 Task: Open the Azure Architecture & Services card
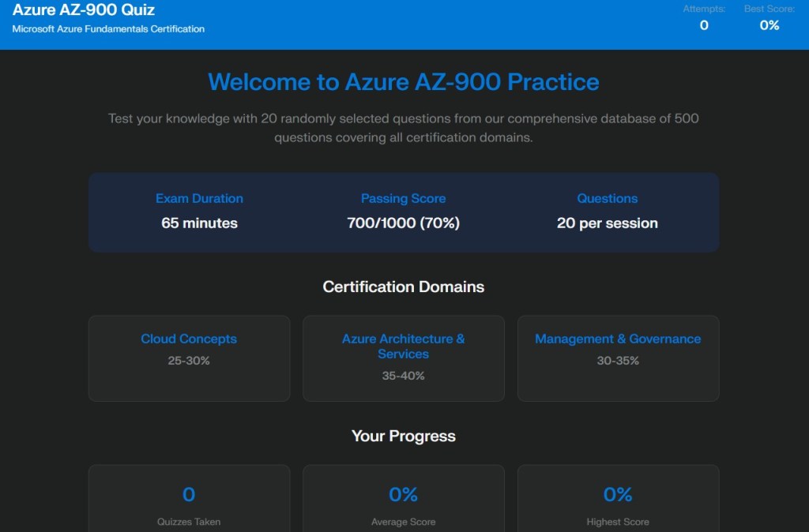click(403, 358)
